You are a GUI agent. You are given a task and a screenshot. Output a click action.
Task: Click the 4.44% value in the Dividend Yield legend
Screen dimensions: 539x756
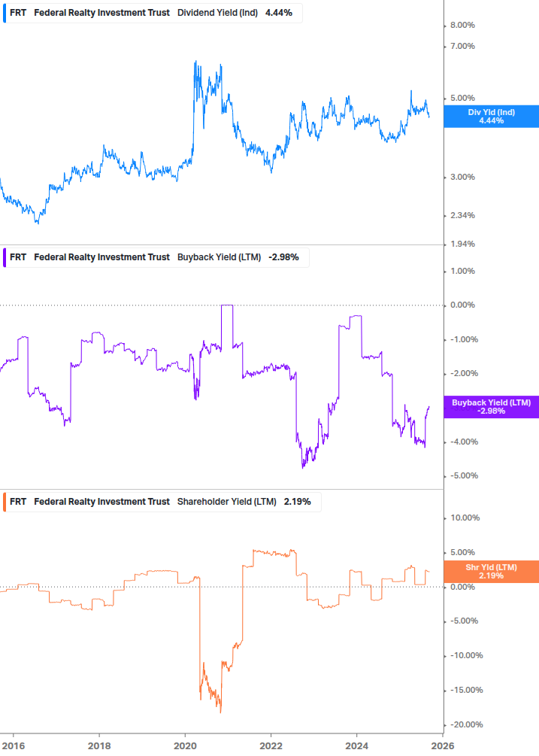(x=278, y=13)
